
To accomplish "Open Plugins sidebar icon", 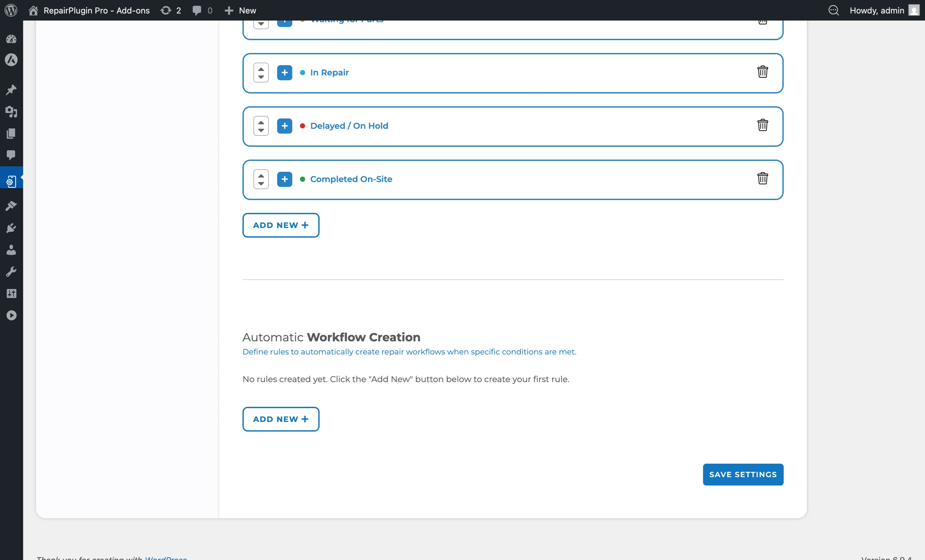I will pyautogui.click(x=11, y=228).
